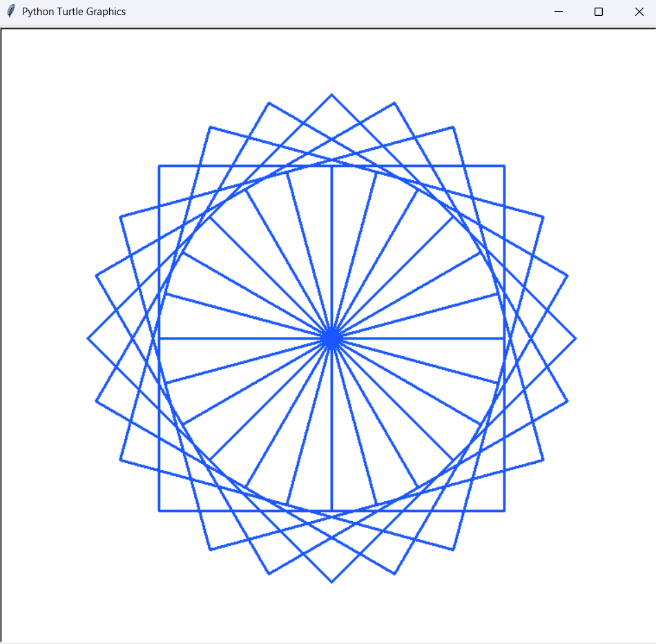Click the topmost square corner of the pattern

click(331, 95)
